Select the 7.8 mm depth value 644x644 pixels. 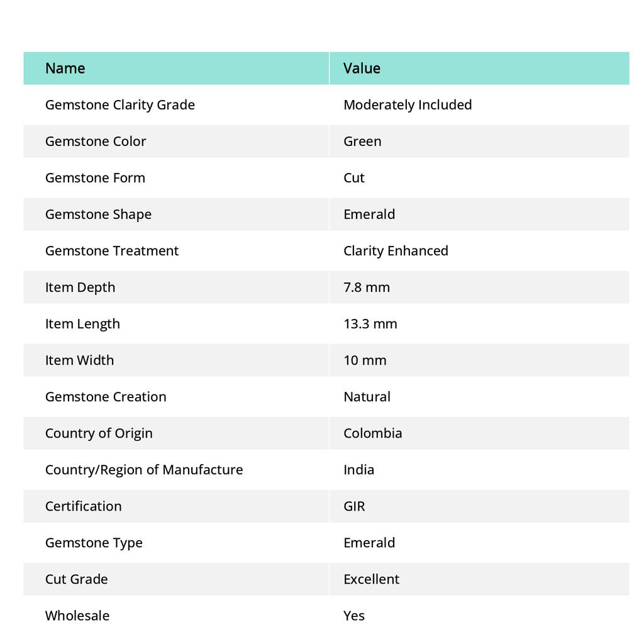(367, 287)
